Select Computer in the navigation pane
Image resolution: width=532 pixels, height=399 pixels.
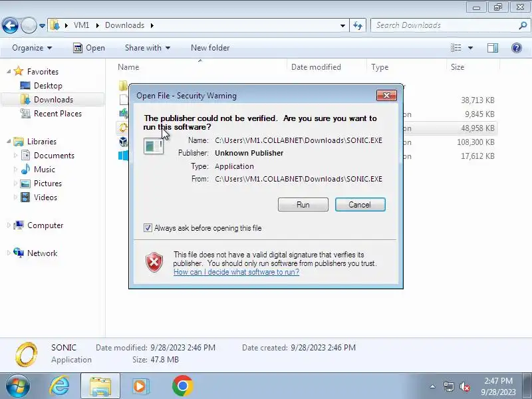pyautogui.click(x=45, y=225)
